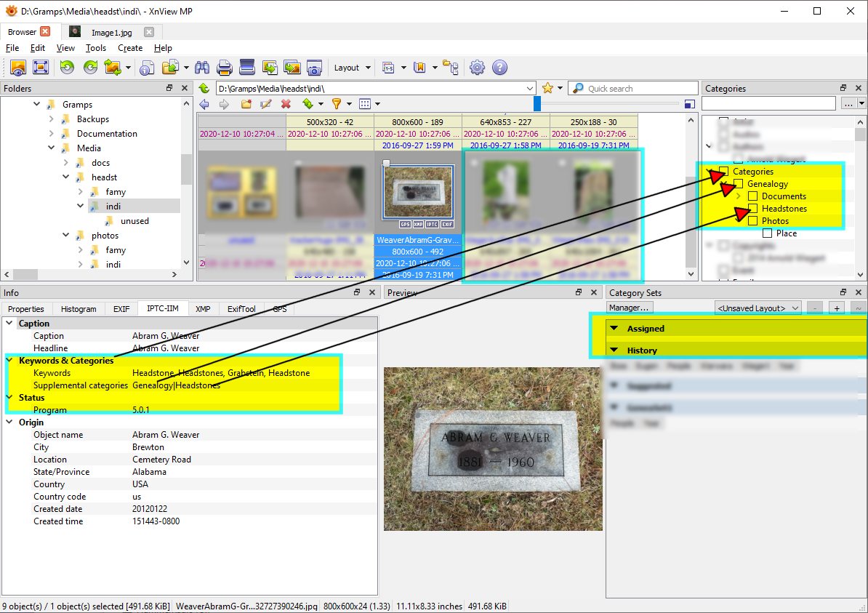Click the Manager... button
868x613 pixels.
tap(630, 308)
